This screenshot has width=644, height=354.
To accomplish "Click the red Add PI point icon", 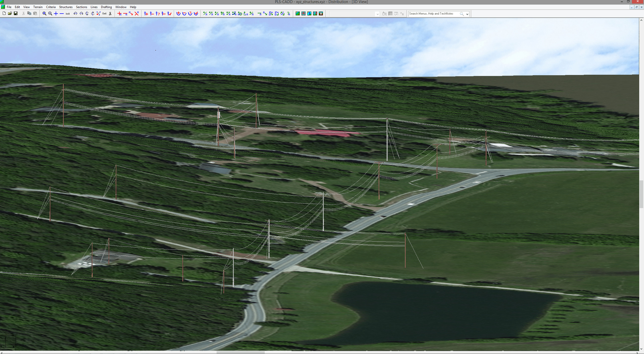I will [x=119, y=14].
